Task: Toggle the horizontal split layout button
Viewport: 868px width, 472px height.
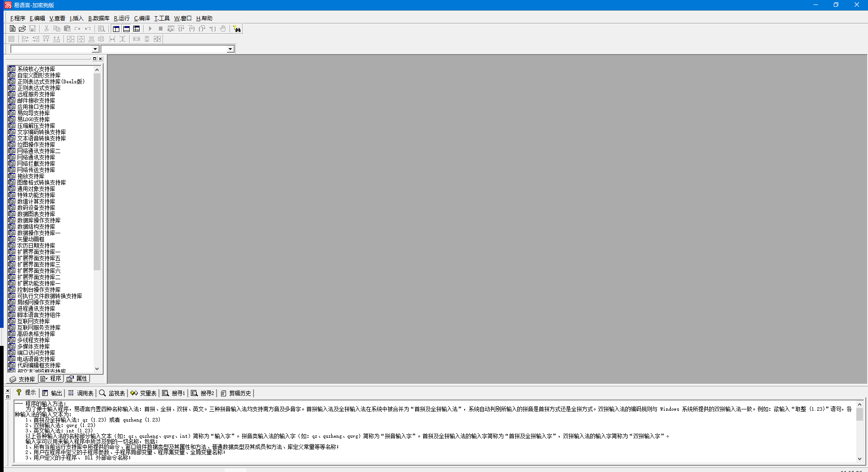Action: coord(126,28)
